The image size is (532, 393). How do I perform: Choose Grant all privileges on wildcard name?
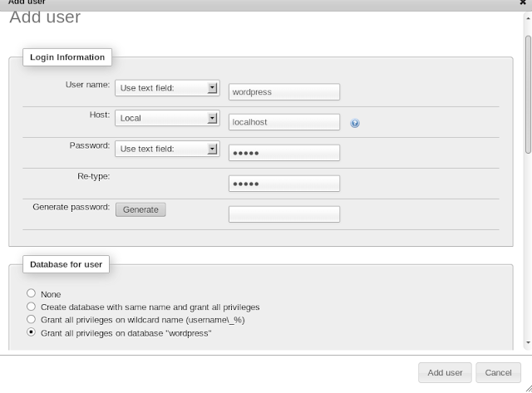click(x=31, y=319)
